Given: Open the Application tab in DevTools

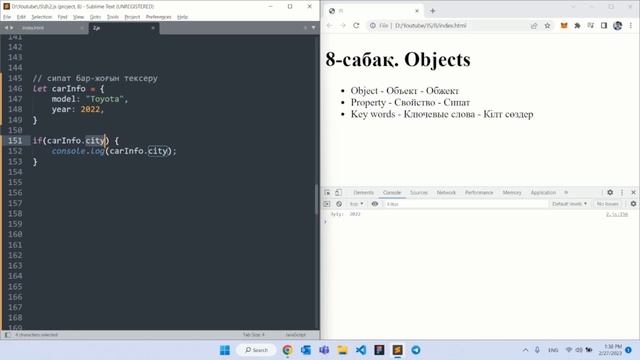Looking at the screenshot, I should pos(543,192).
